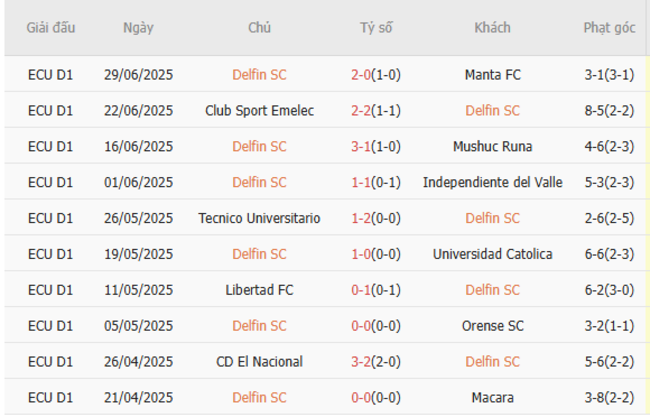Screen dimensions: 650x417
Task: Select Mushuc Runa in the away column
Action: (x=492, y=146)
